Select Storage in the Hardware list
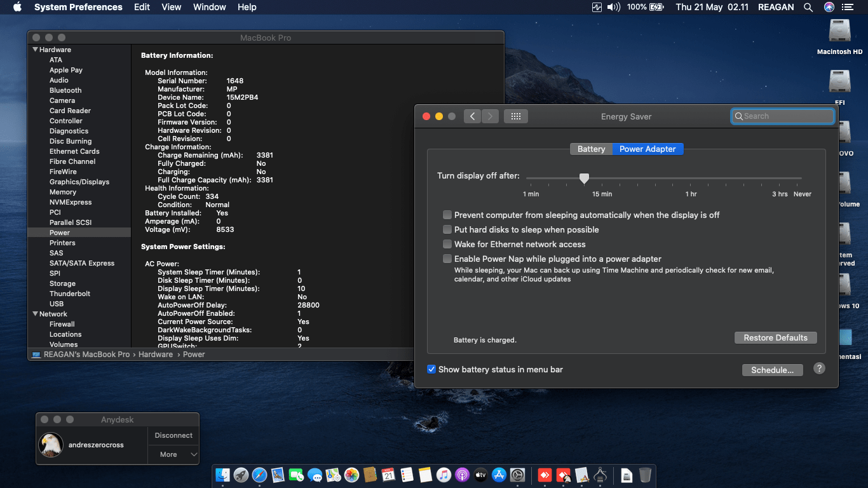Viewport: 868px width, 488px height. tap(62, 283)
